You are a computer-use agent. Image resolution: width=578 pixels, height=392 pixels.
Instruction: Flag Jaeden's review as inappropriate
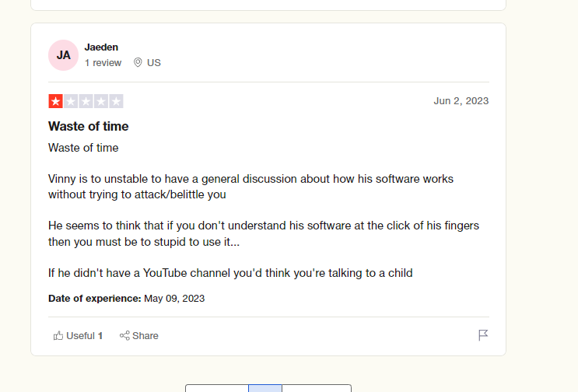pyautogui.click(x=483, y=335)
